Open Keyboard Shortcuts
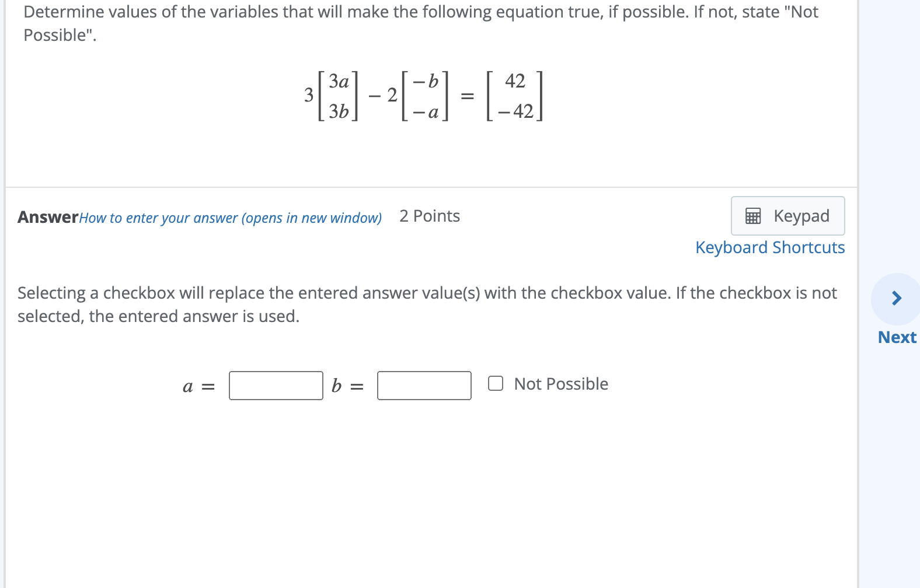 (769, 247)
